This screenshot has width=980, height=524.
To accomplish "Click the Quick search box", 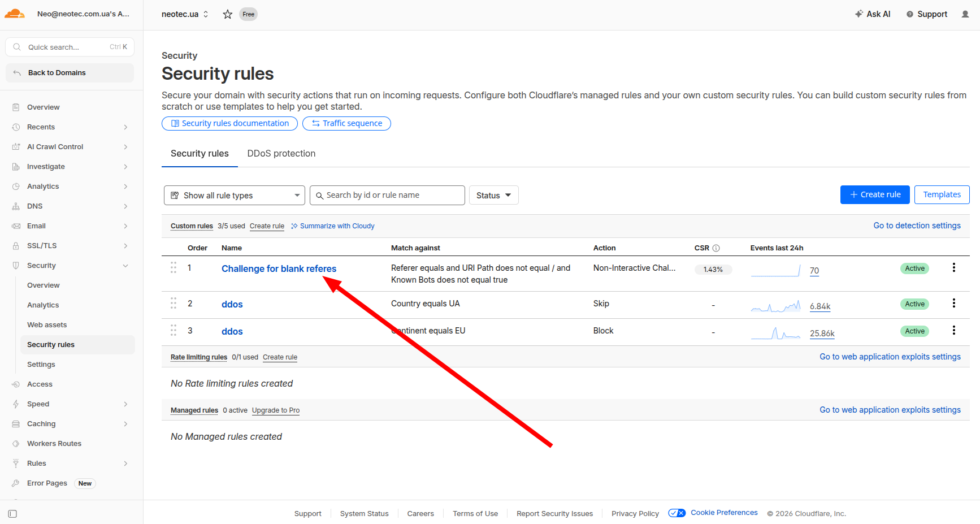I will 70,47.
